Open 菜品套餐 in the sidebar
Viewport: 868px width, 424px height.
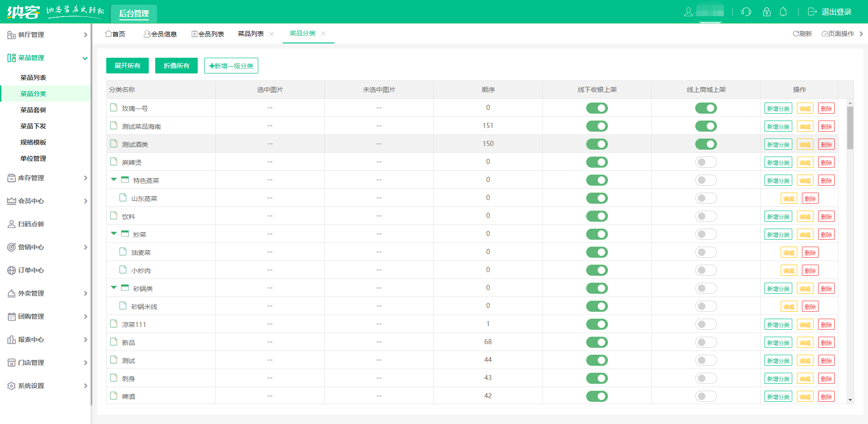[33, 110]
